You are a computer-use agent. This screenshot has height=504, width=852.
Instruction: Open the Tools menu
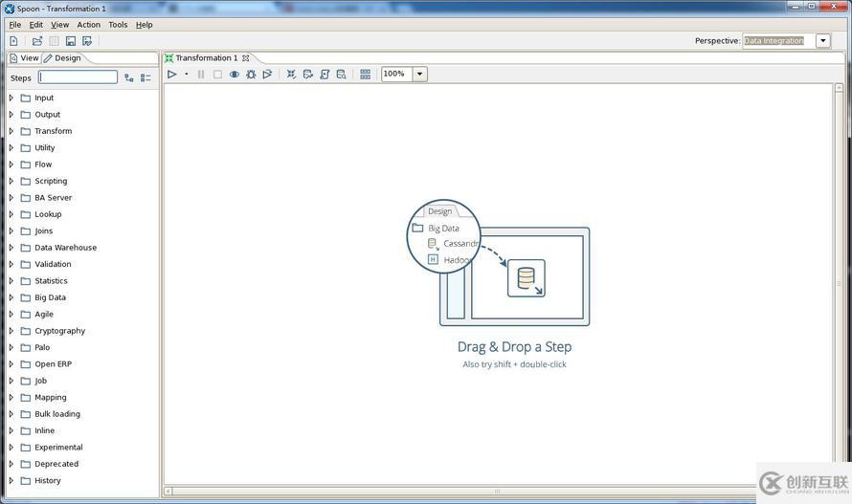coord(118,25)
